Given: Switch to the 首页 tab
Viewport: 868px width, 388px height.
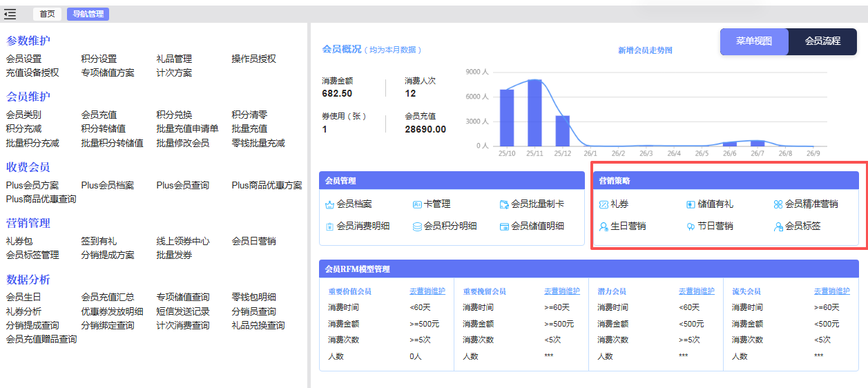Looking at the screenshot, I should 47,14.
